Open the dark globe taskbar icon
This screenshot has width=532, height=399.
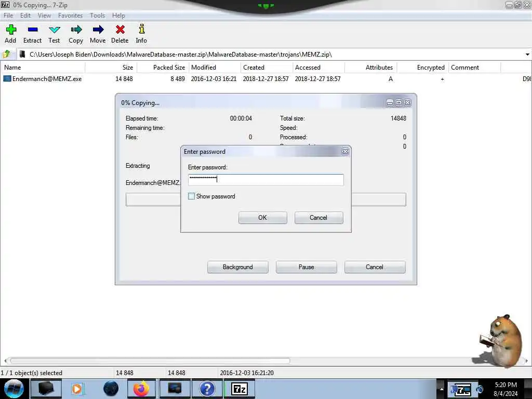[111, 389]
